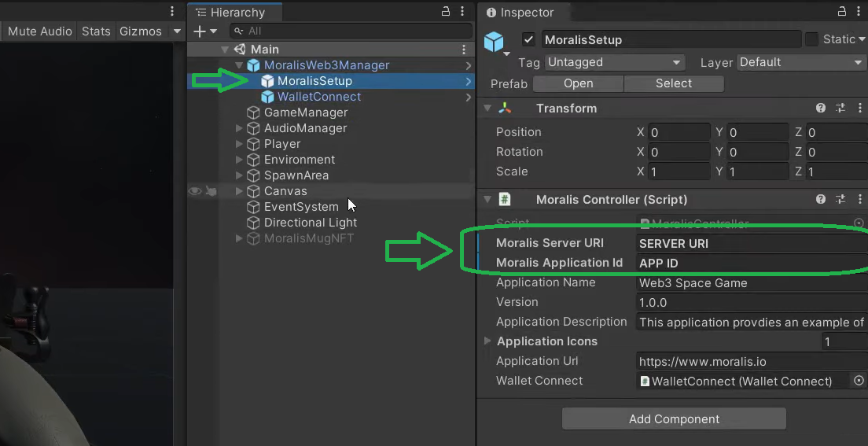Lock the Hierarchy panel

(x=445, y=12)
